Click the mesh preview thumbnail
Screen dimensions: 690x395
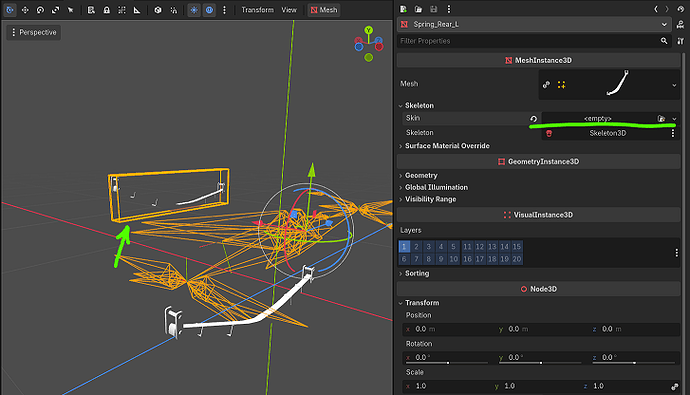(x=617, y=84)
